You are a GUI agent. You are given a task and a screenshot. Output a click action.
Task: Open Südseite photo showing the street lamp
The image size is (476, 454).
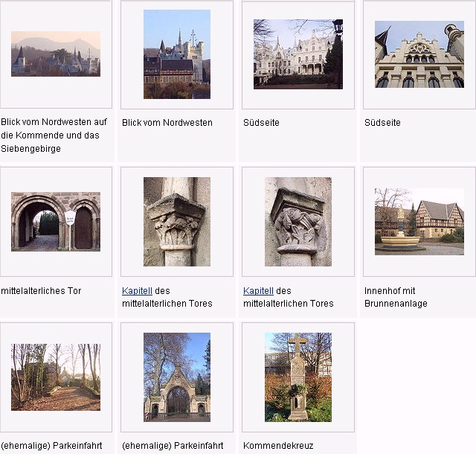coord(297,54)
